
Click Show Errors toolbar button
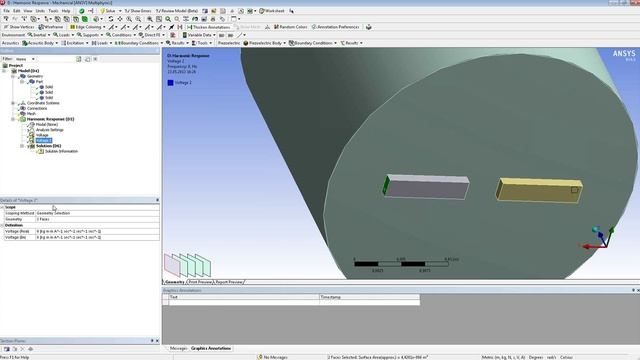coord(138,11)
